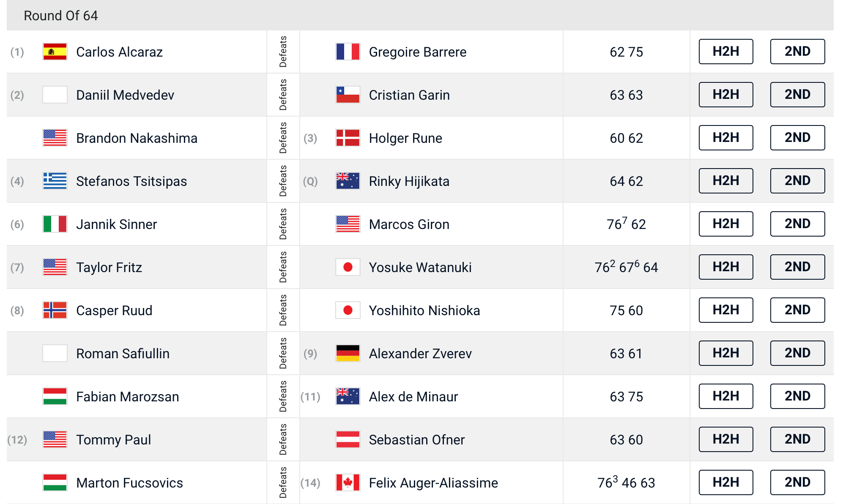Viewport: 843px width, 504px height.
Task: Click the Norway flag next to Casper Ruud
Action: tap(55, 311)
